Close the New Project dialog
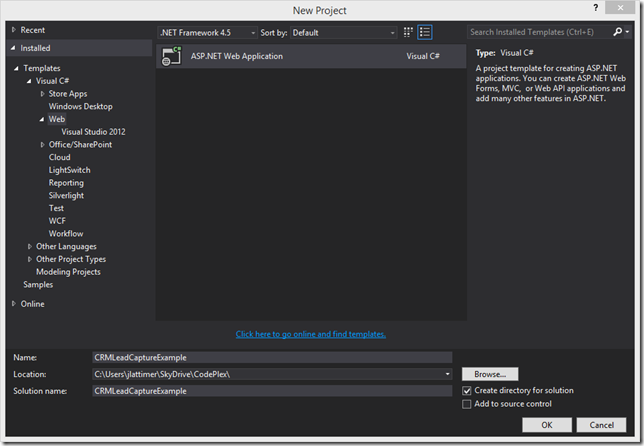 [620, 8]
